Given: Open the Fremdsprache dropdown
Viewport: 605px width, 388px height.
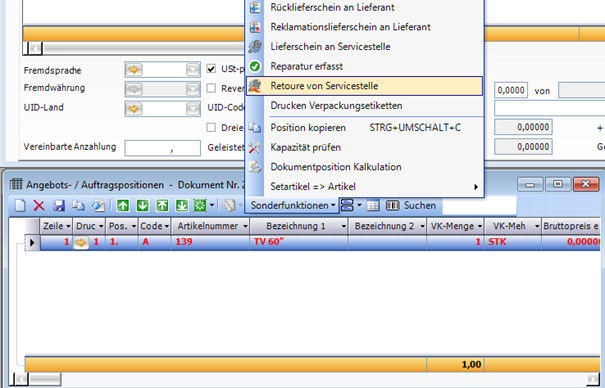Looking at the screenshot, I should pyautogui.click(x=193, y=70).
